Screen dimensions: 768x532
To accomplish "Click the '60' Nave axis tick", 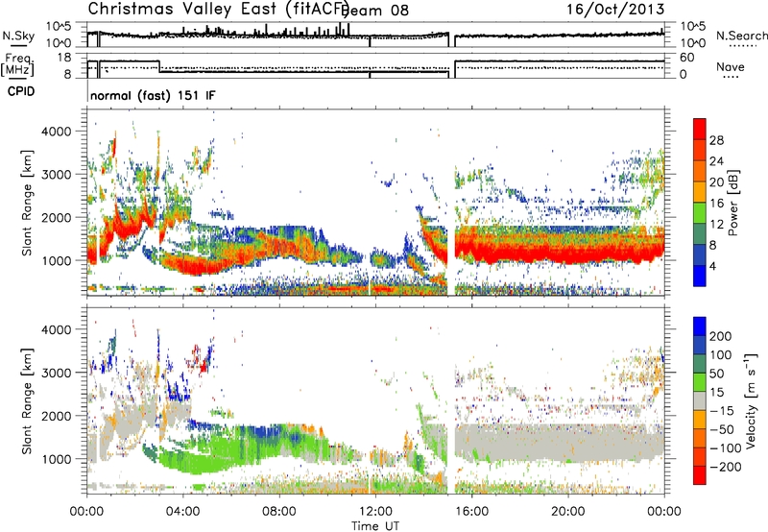I will (687, 58).
